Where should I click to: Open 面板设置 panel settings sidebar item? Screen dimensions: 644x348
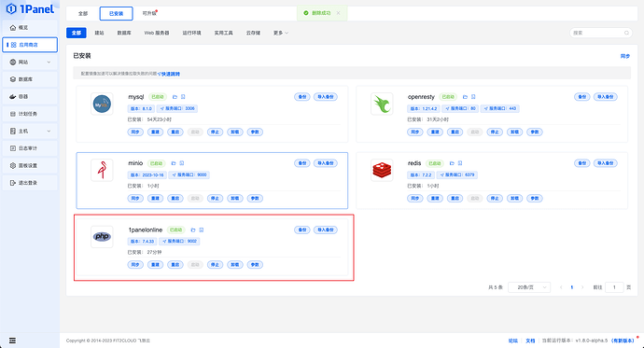[30, 165]
